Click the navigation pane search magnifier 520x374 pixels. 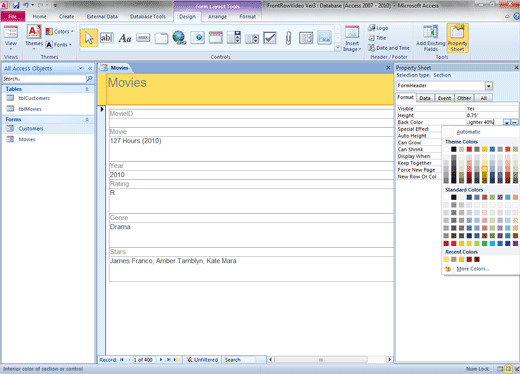click(x=90, y=79)
